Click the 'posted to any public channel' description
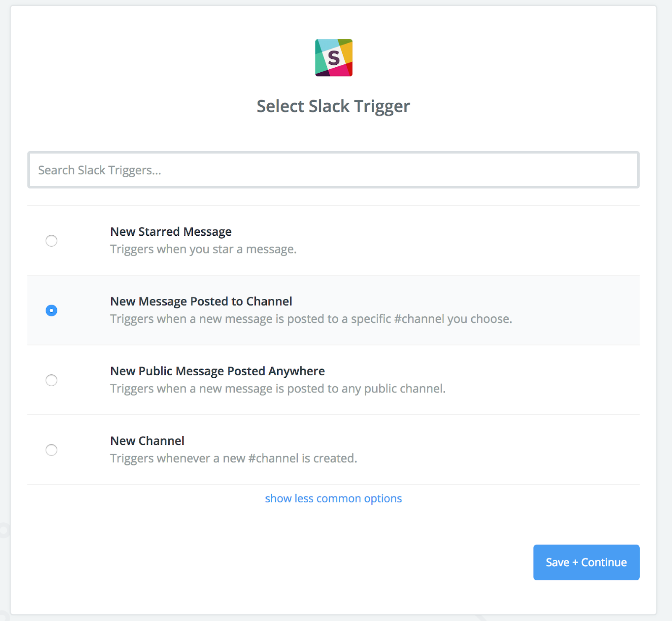672x621 pixels. [278, 389]
